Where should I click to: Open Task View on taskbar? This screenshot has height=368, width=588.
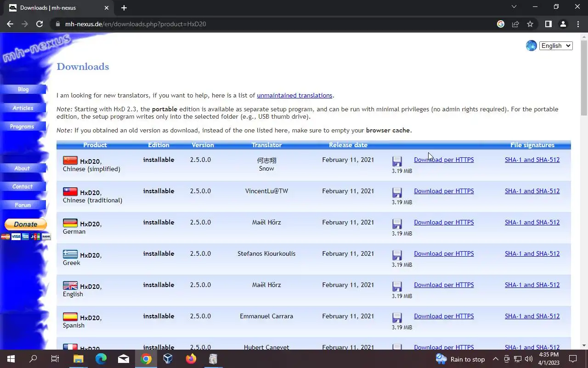55,359
